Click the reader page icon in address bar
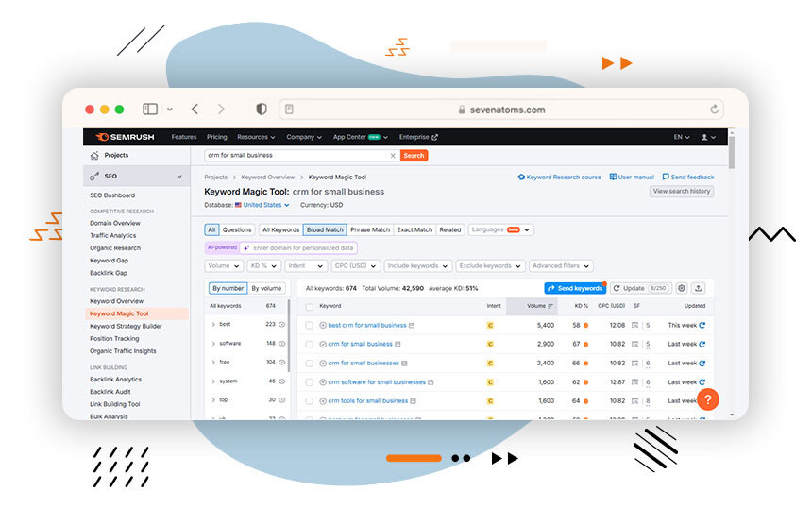The height and width of the screenshot is (508, 812). 289,110
